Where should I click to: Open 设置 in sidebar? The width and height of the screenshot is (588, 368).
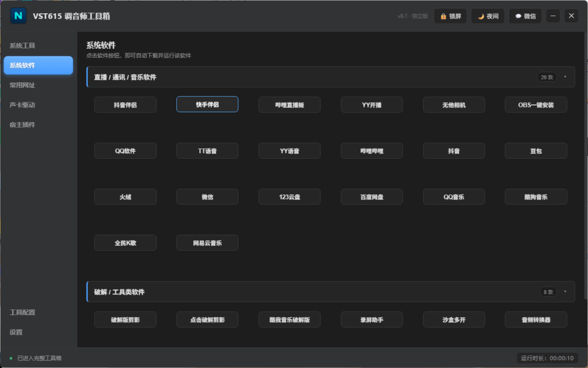38,332
